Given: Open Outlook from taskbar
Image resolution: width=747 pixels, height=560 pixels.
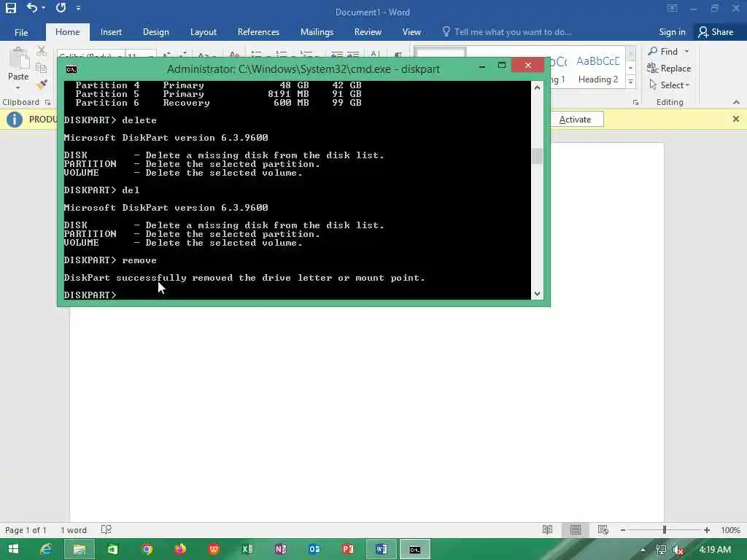Looking at the screenshot, I should pyautogui.click(x=314, y=549).
